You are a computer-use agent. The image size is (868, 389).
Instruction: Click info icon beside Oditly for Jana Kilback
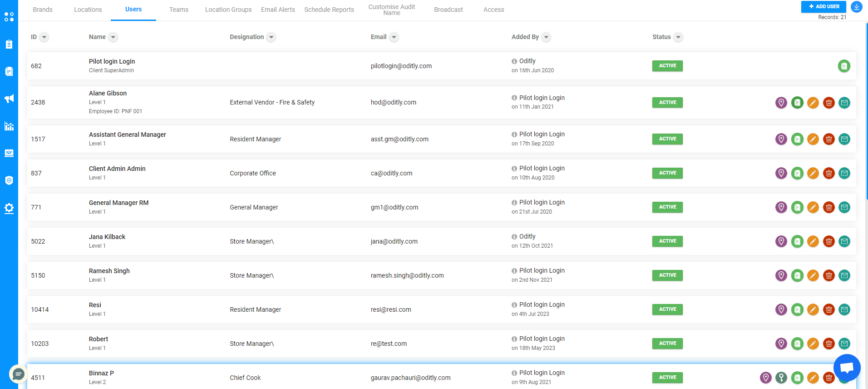[x=514, y=237]
